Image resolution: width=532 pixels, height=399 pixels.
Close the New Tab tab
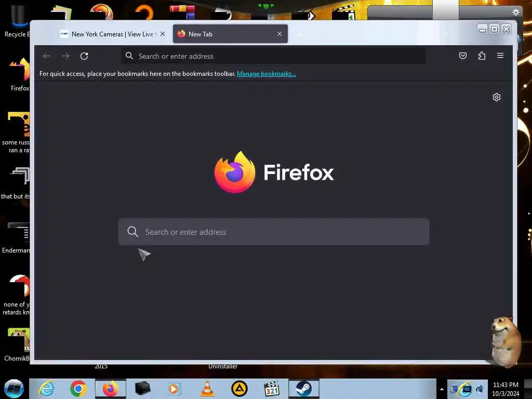(x=279, y=34)
